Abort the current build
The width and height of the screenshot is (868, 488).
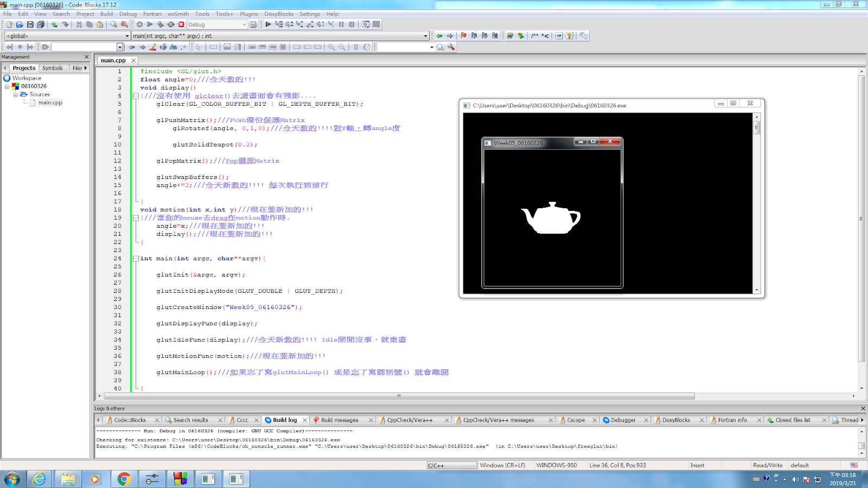181,24
